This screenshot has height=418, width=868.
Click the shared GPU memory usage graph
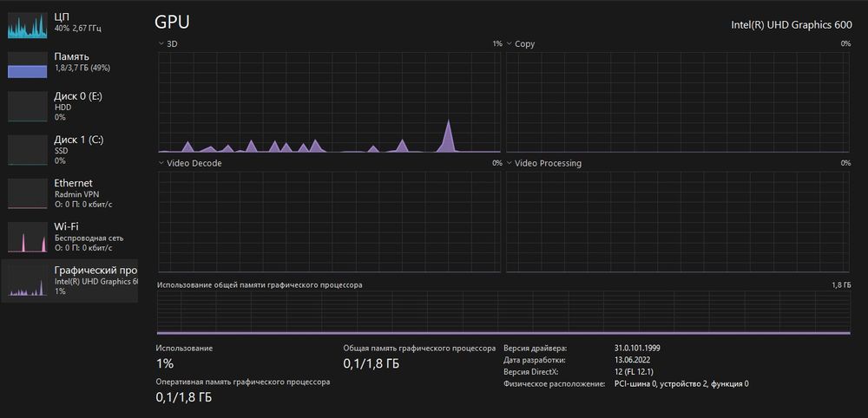(x=503, y=314)
